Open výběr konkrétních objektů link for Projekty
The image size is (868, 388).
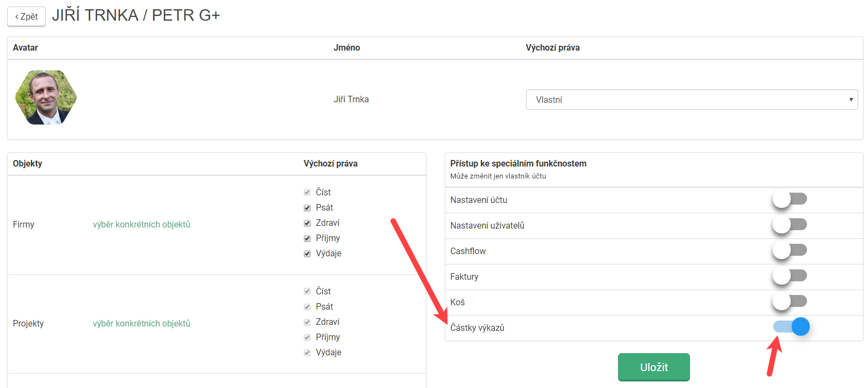click(142, 323)
